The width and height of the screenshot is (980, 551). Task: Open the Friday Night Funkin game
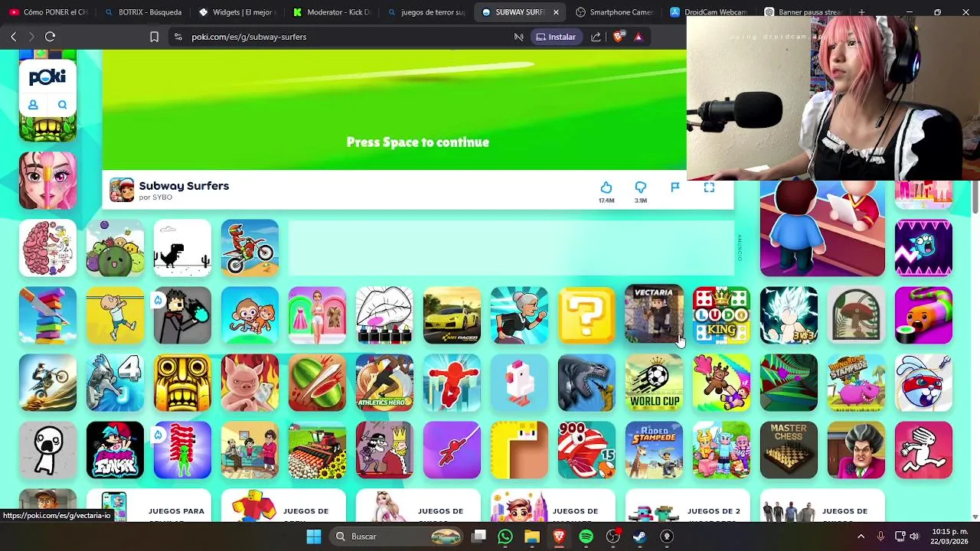(115, 450)
